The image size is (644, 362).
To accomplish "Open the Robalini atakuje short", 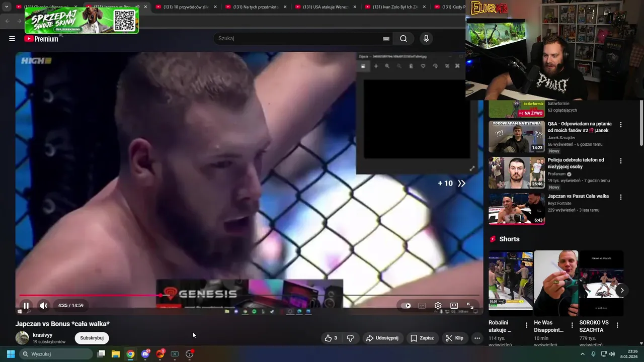I will pos(511,283).
